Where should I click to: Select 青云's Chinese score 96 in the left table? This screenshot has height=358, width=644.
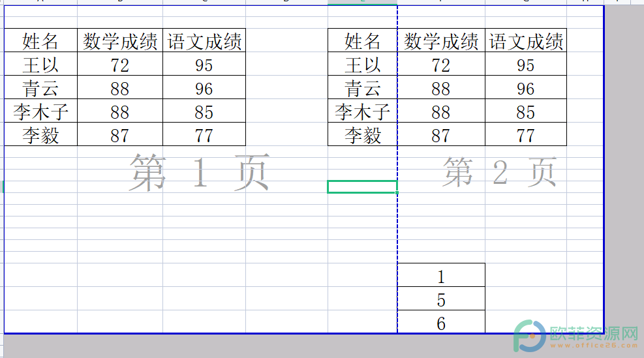point(204,87)
